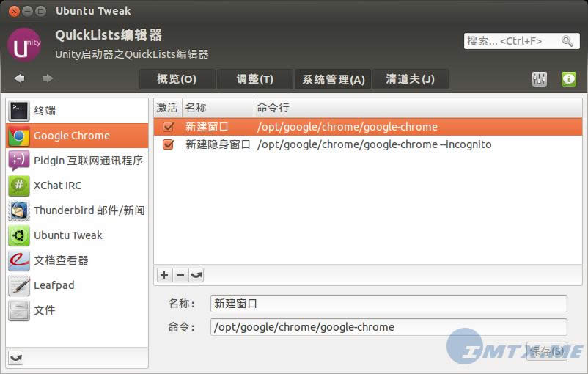Sort by the 激活 column header
This screenshot has height=374, width=588.
click(x=168, y=108)
